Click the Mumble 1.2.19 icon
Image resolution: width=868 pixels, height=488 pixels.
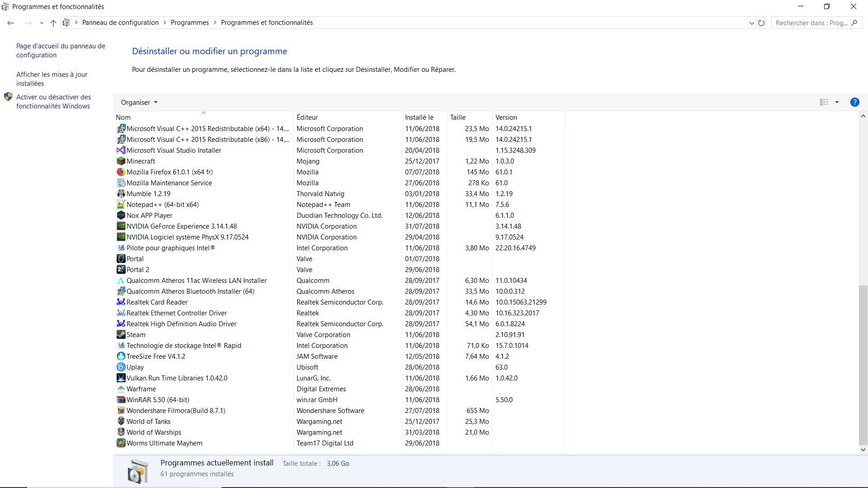[x=121, y=194]
